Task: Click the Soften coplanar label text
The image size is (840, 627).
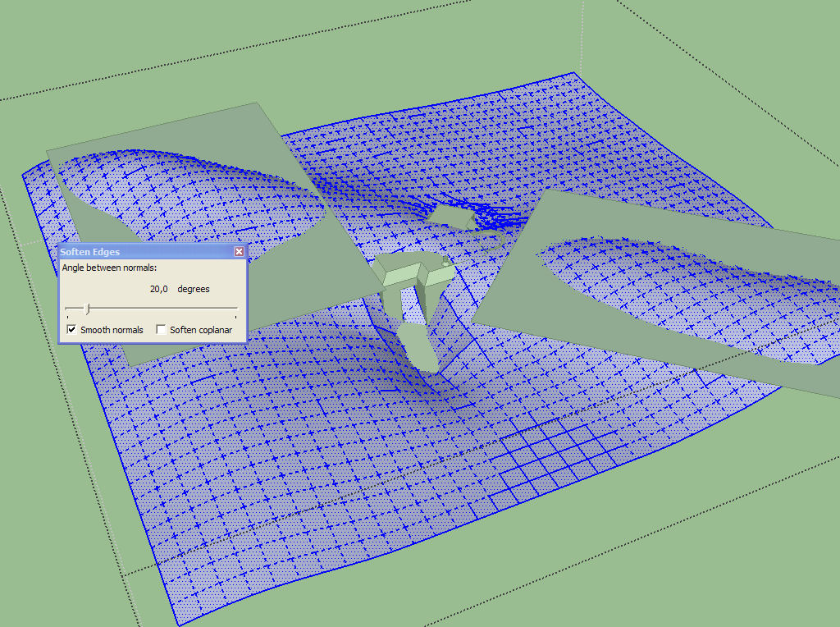Action: [200, 330]
